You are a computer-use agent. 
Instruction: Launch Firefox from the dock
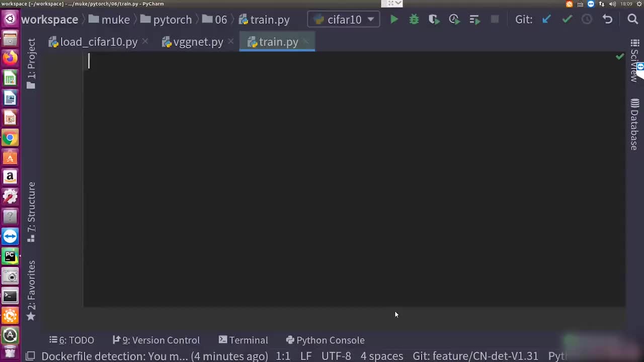pyautogui.click(x=10, y=58)
